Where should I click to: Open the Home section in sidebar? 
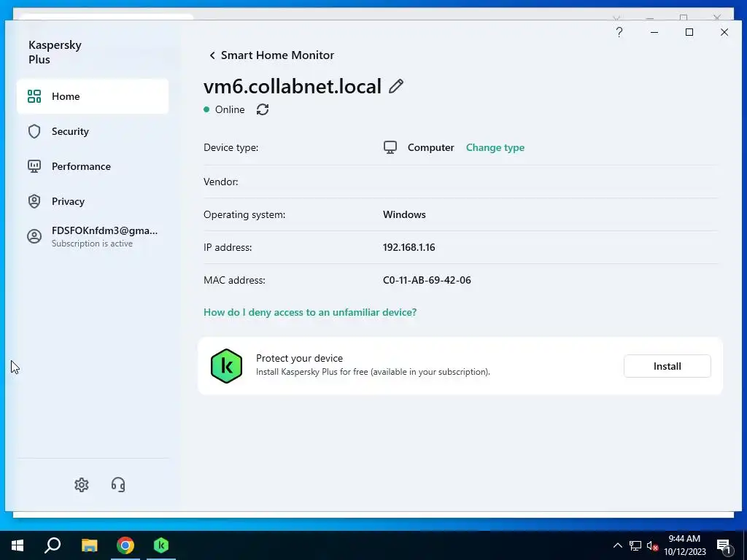(93, 96)
